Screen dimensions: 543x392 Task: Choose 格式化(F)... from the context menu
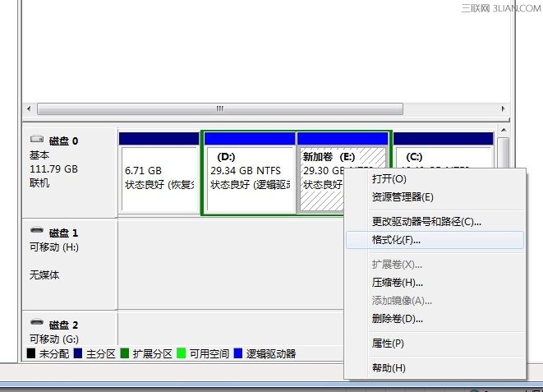click(x=396, y=240)
